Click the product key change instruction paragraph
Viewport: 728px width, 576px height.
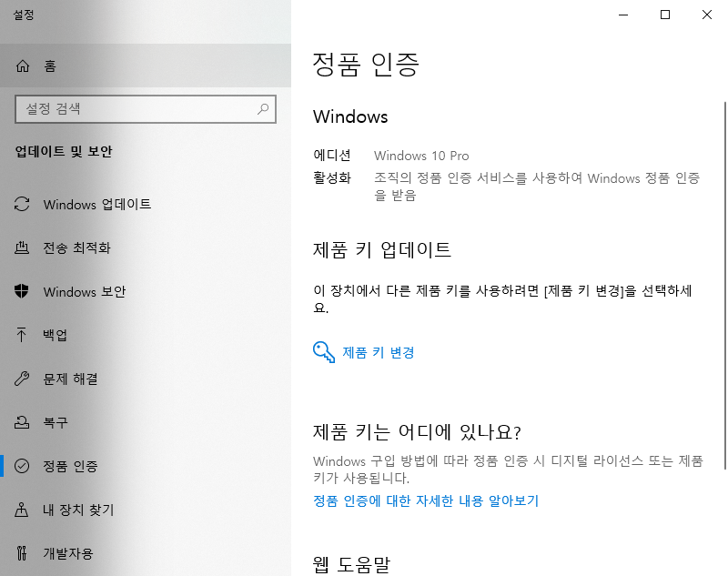coord(502,298)
